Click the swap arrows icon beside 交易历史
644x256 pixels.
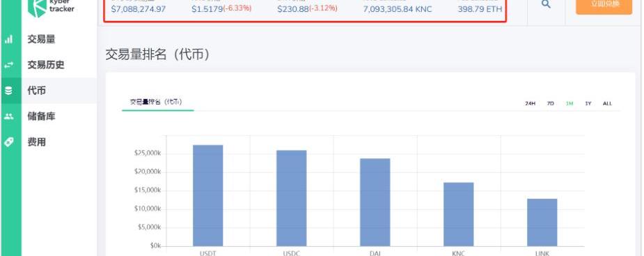tap(8, 65)
